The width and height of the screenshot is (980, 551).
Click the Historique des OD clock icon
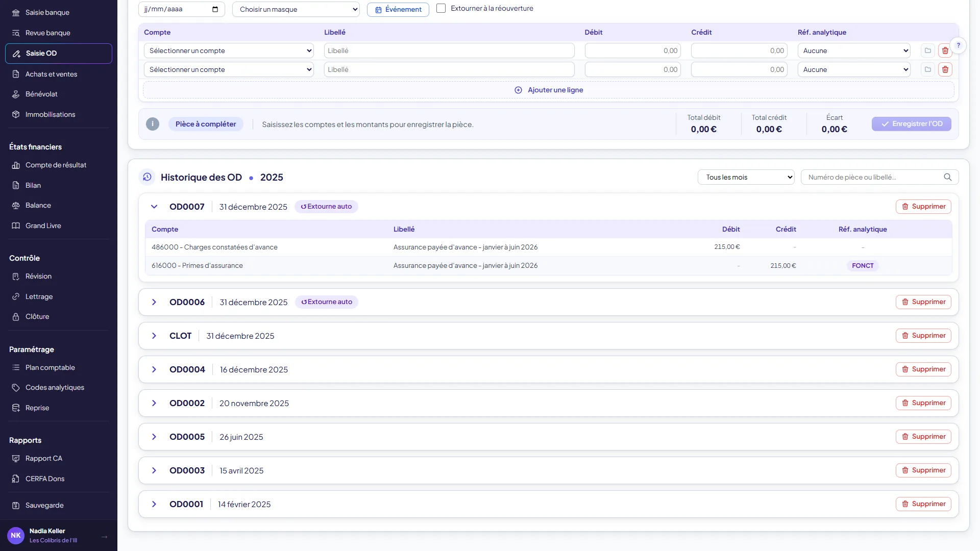pyautogui.click(x=147, y=177)
